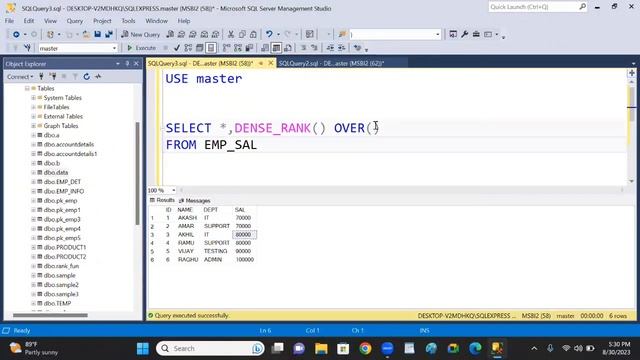Parse the query with the checkmark icon
The height and width of the screenshot is (360, 640).
177,48
